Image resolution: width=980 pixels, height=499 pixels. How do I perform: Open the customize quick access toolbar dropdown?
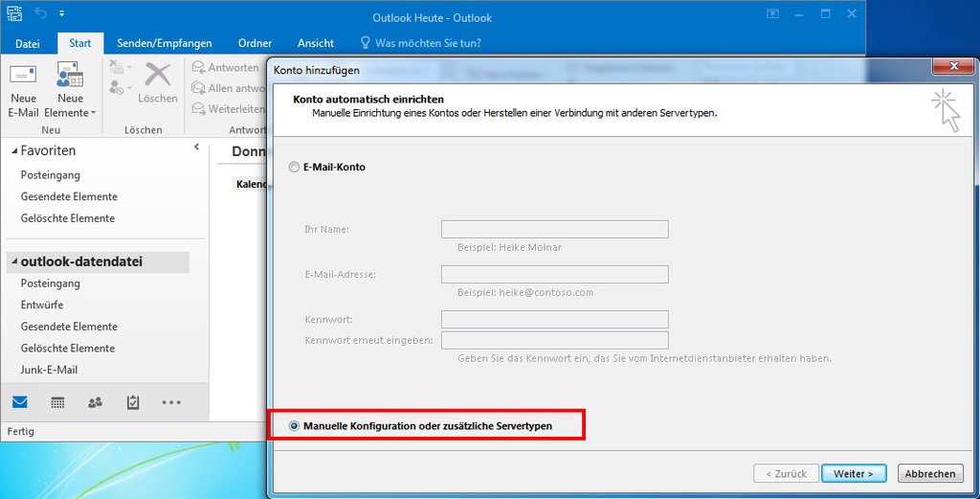(61, 13)
